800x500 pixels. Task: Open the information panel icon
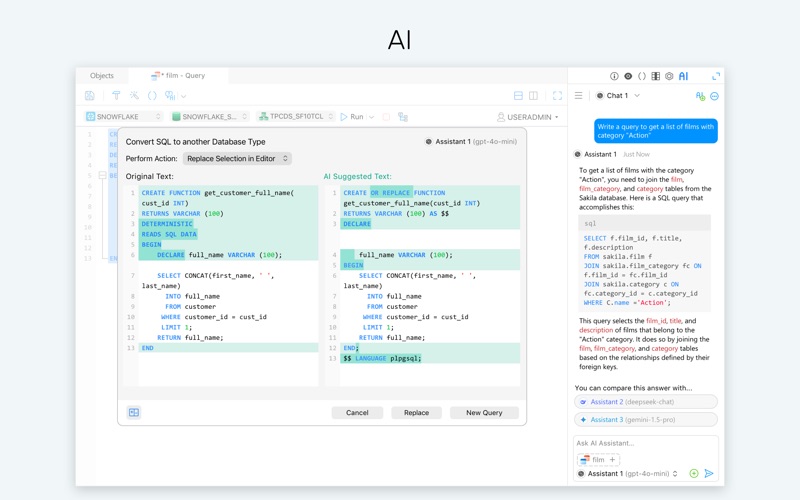[x=614, y=76]
